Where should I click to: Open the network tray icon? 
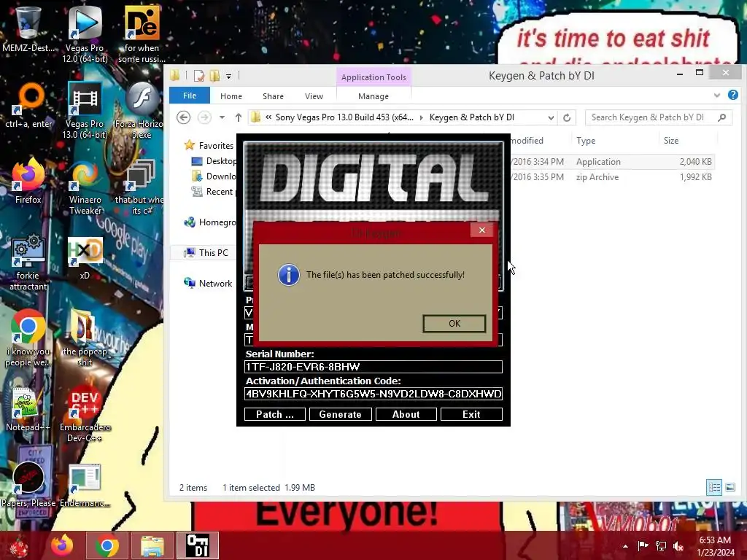(x=661, y=545)
